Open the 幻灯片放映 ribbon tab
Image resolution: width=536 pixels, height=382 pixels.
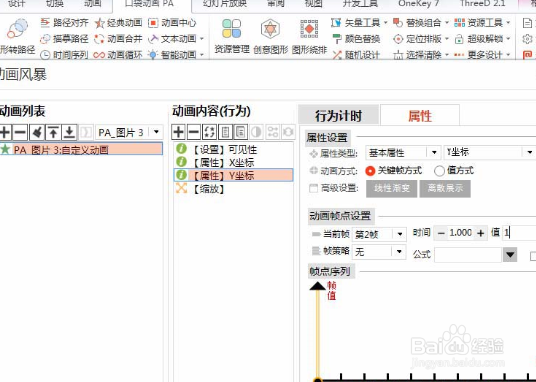pos(225,4)
